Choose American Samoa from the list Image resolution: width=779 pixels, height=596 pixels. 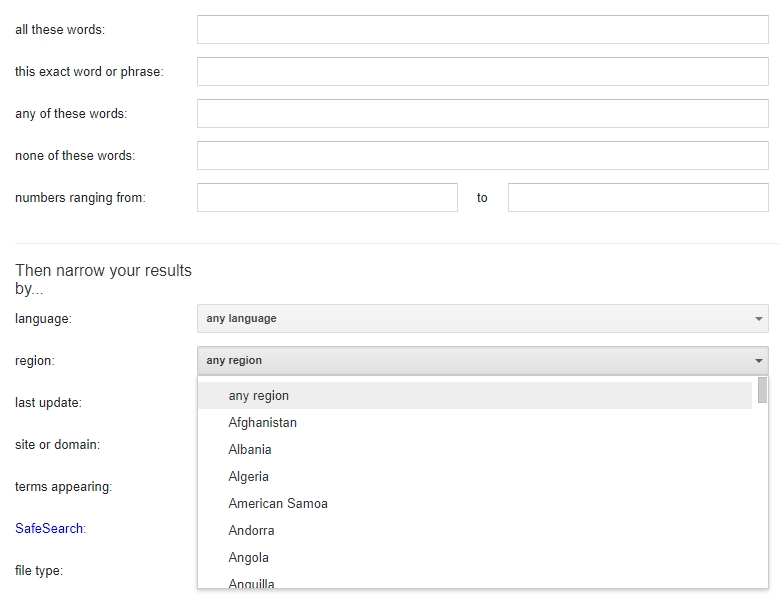[x=278, y=504]
